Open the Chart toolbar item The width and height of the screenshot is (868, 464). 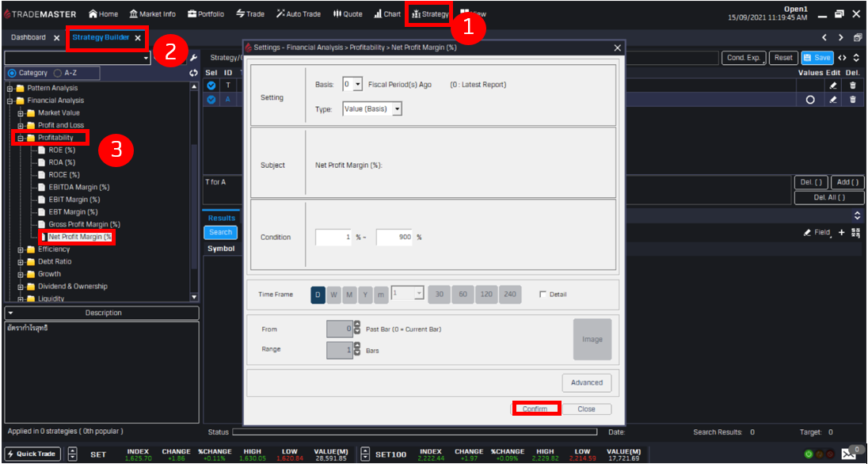coord(387,13)
